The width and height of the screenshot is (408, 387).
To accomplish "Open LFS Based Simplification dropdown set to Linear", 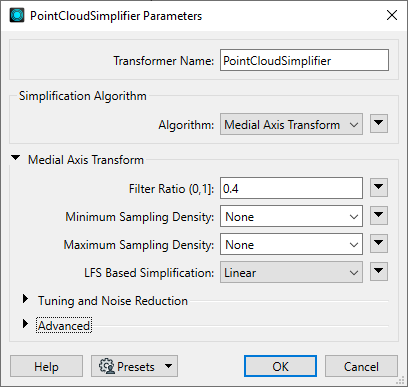I will (x=291, y=272).
